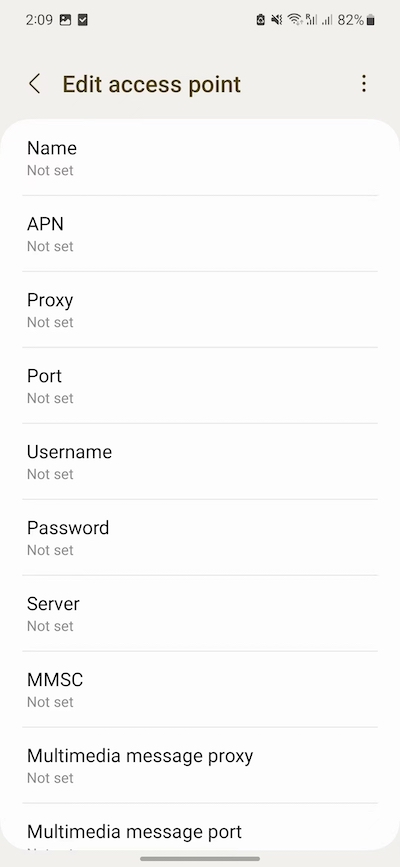This screenshot has height=867, width=400.
Task: Open the three-dot more options menu
Action: coord(363,83)
